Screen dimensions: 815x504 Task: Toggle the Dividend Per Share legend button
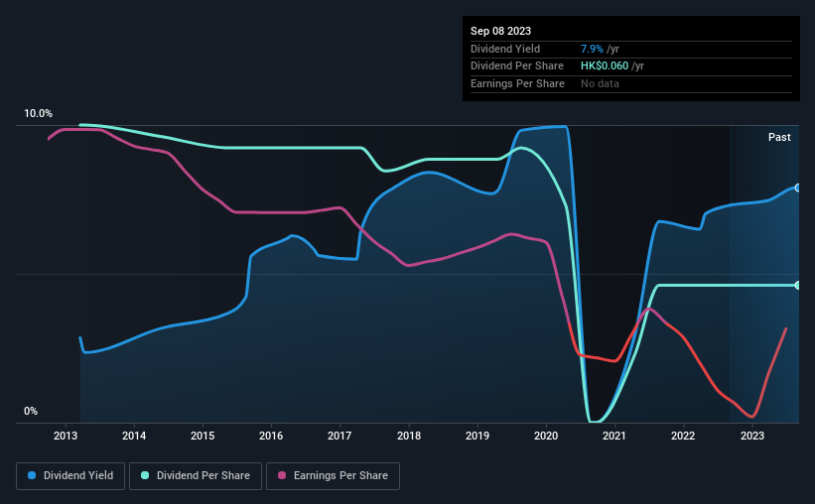(196, 476)
